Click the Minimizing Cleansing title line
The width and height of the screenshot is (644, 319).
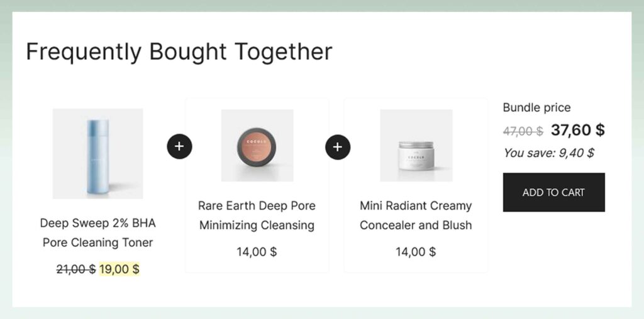[257, 225]
